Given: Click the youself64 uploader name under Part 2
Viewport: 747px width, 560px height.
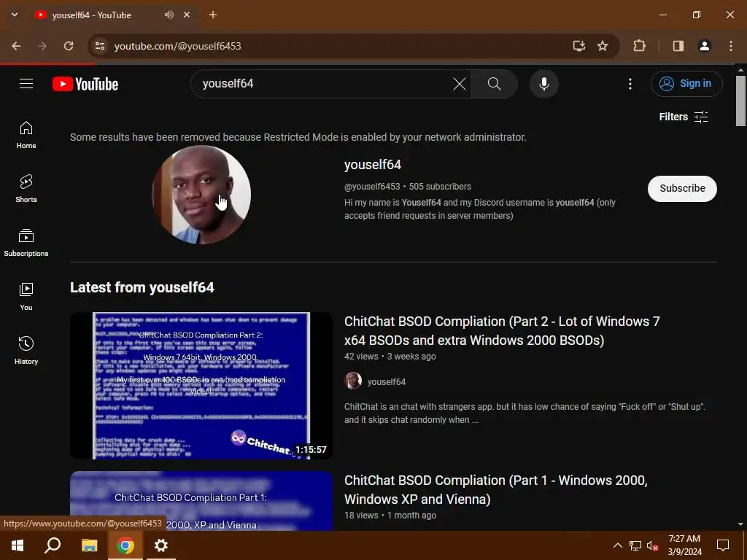Looking at the screenshot, I should coord(387,382).
